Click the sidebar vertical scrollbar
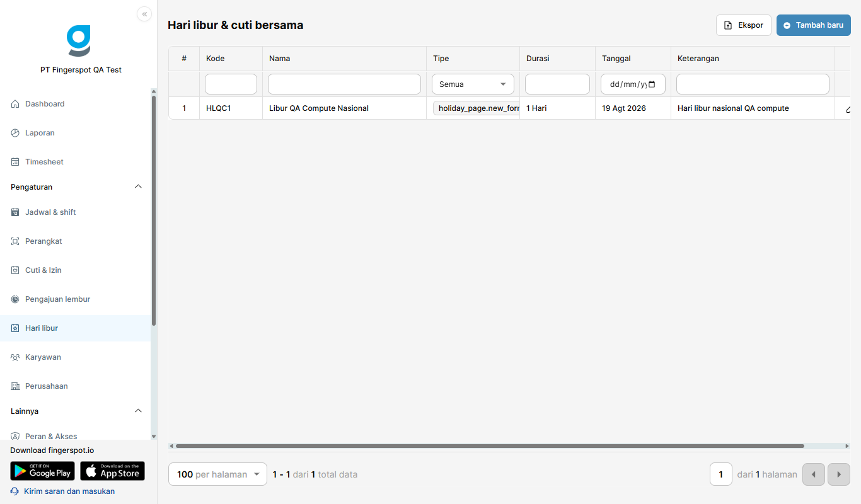861x504 pixels. 154,210
